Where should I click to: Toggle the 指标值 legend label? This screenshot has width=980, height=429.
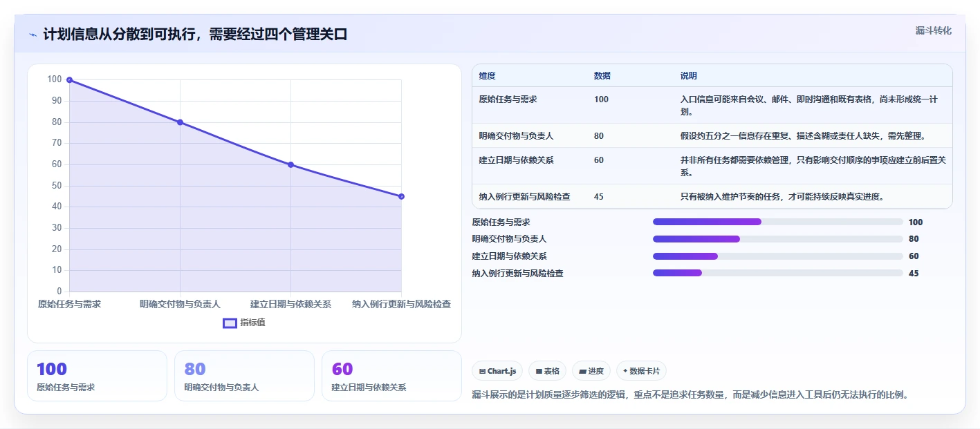click(x=252, y=323)
